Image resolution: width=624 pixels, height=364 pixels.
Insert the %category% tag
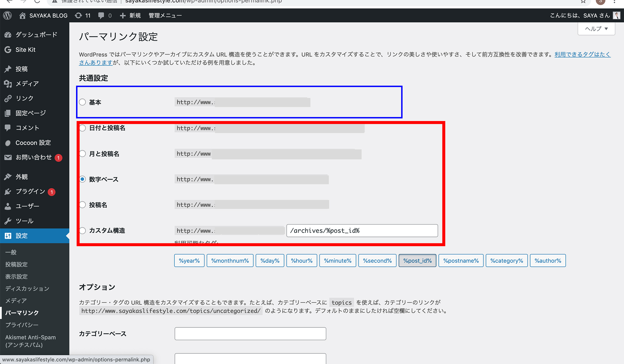(x=506, y=261)
